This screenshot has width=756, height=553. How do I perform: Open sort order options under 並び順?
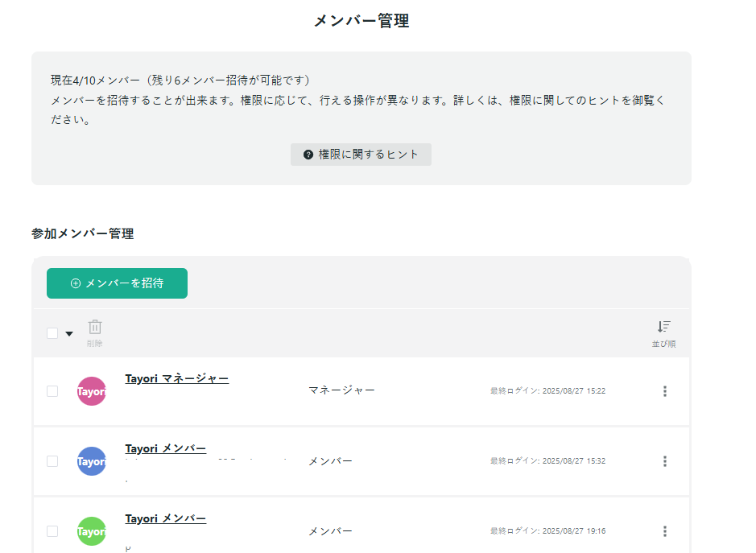[663, 332]
